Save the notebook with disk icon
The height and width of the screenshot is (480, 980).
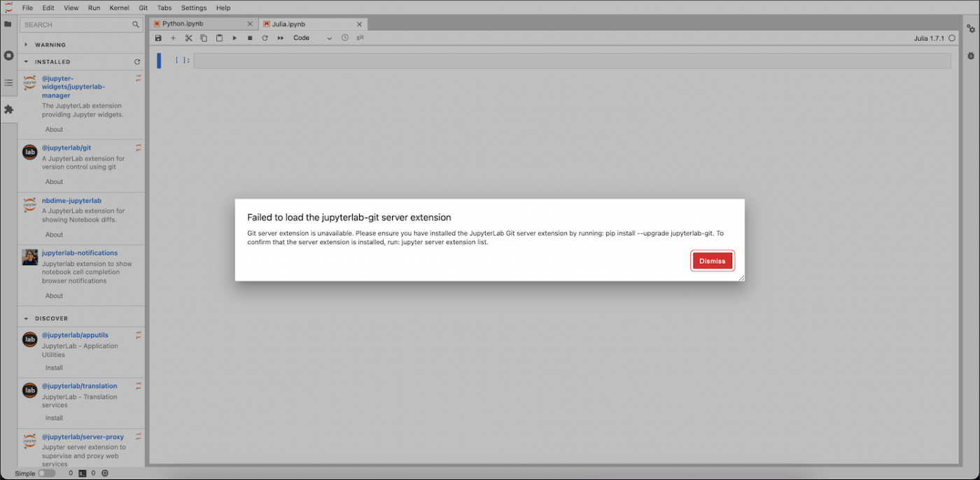[x=158, y=38]
